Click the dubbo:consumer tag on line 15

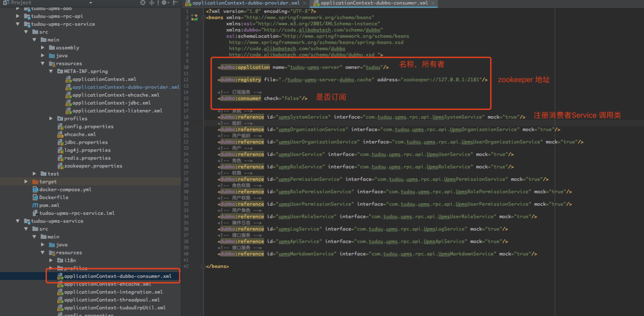point(240,98)
